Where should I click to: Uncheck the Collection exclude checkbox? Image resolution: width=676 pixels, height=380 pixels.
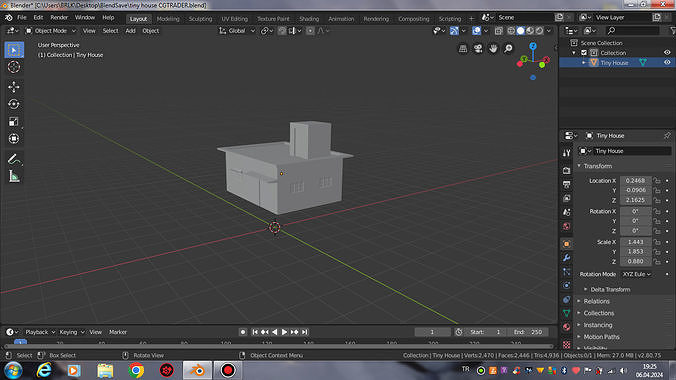pos(584,53)
